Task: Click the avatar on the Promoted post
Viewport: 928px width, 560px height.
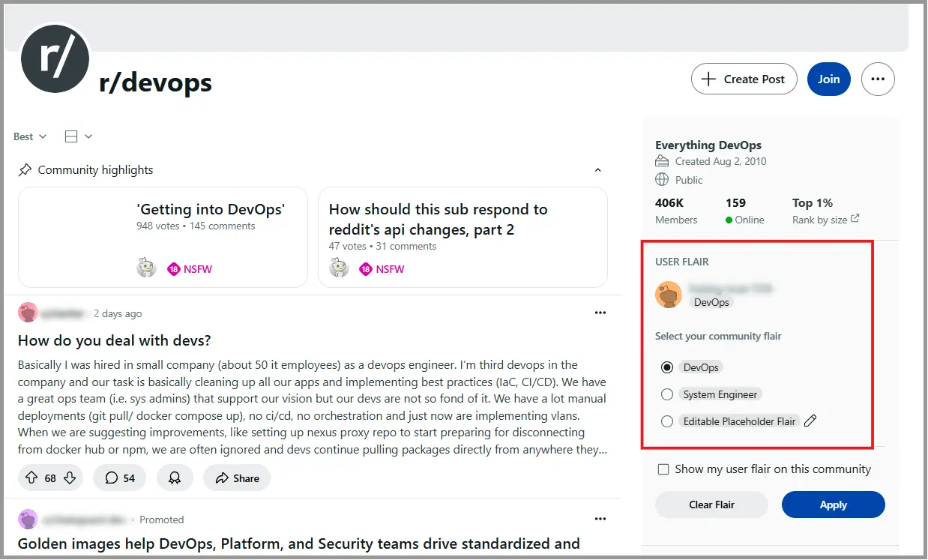Action: pyautogui.click(x=28, y=519)
